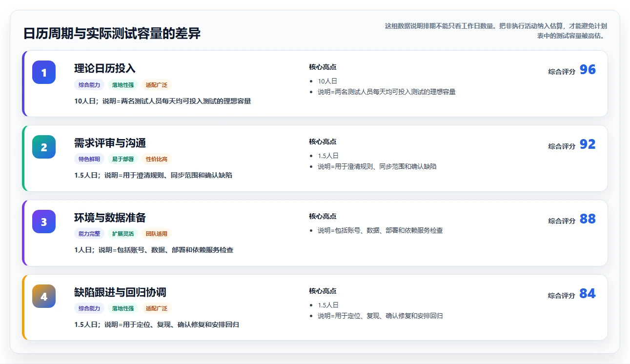Select bullet 说明=用于定位、复现、确认修复和安排回归

380,316
